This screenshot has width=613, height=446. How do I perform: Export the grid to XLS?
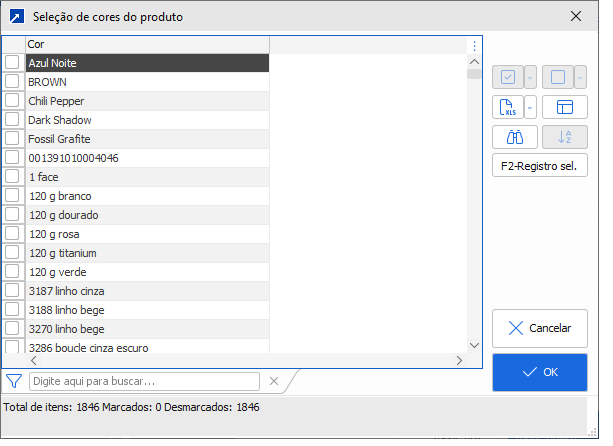507,107
